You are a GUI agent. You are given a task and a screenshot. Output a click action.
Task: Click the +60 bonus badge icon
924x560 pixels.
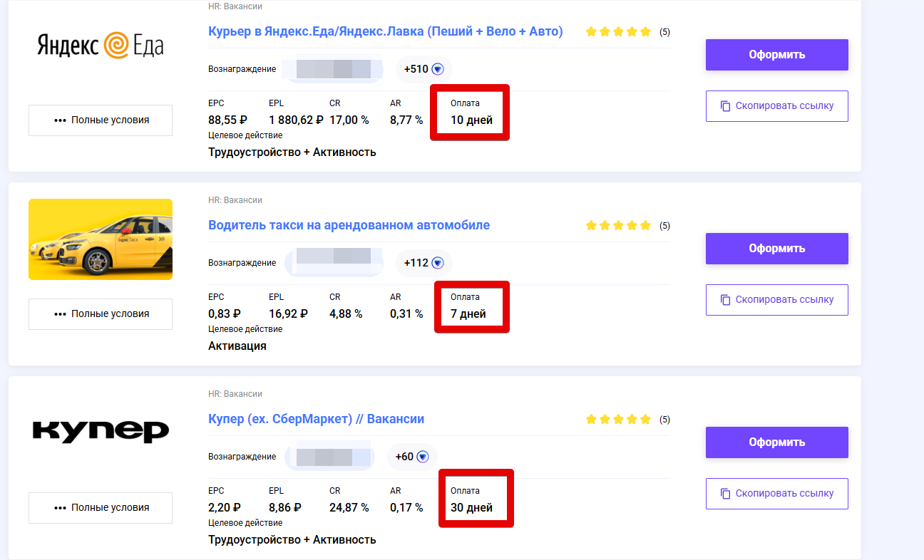coord(423,457)
